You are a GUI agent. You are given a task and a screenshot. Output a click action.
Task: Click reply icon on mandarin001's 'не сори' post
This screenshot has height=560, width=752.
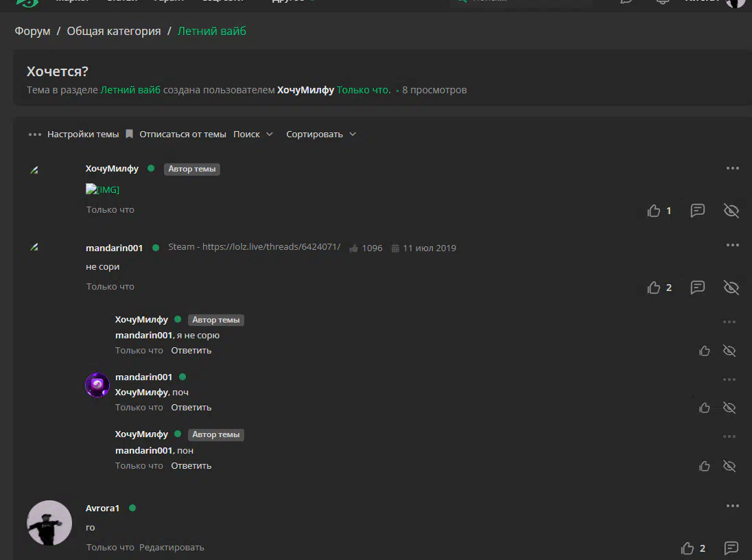(x=697, y=288)
